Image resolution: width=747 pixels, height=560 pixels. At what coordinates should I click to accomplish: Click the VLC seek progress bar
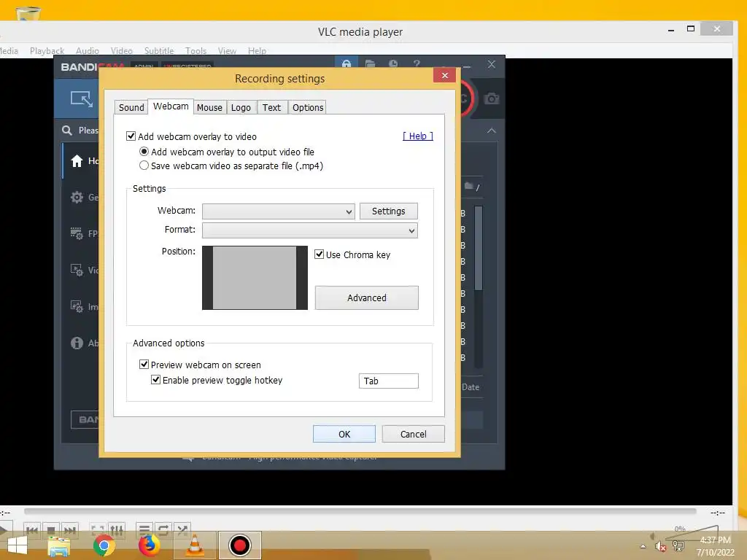click(360, 511)
